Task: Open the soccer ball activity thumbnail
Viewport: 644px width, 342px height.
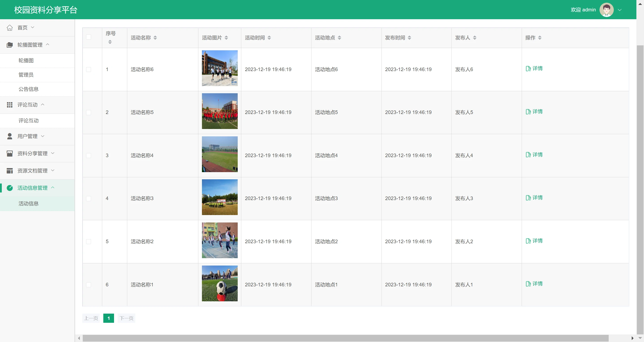Action: coord(220,283)
